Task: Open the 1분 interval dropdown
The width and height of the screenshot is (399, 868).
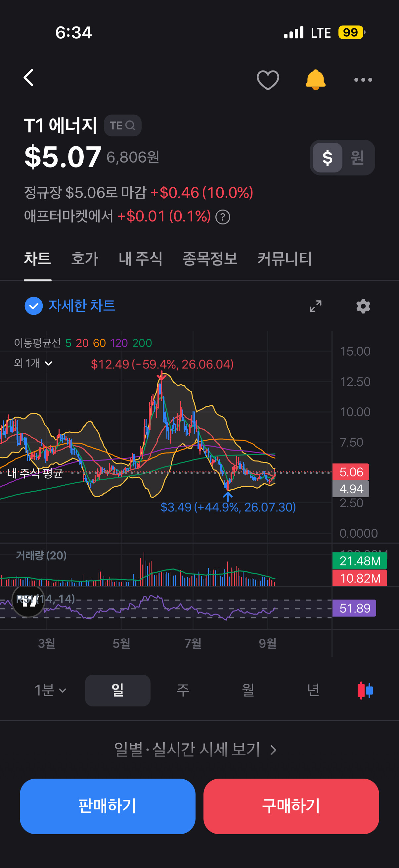Action: [x=50, y=690]
